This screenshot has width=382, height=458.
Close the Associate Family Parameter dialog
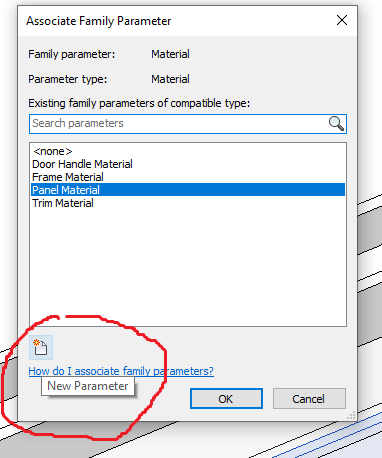(342, 20)
